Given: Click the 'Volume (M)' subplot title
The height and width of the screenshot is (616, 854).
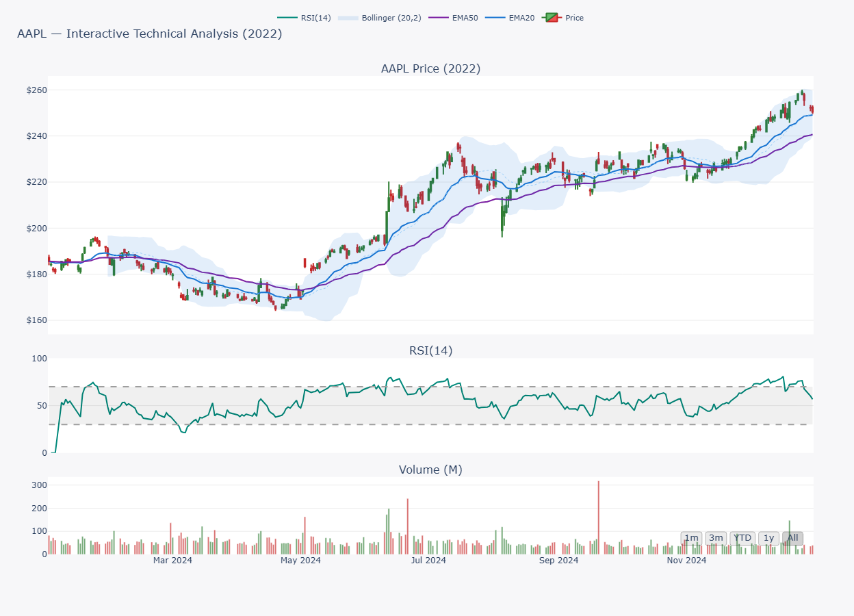Looking at the screenshot, I should pos(430,470).
